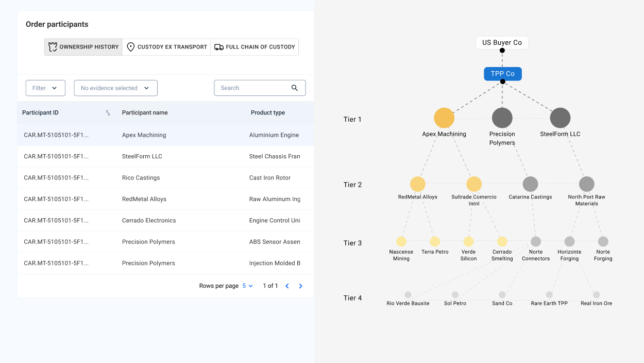Click the Norte Forging node
The width and height of the screenshot is (644, 363).
603,241
